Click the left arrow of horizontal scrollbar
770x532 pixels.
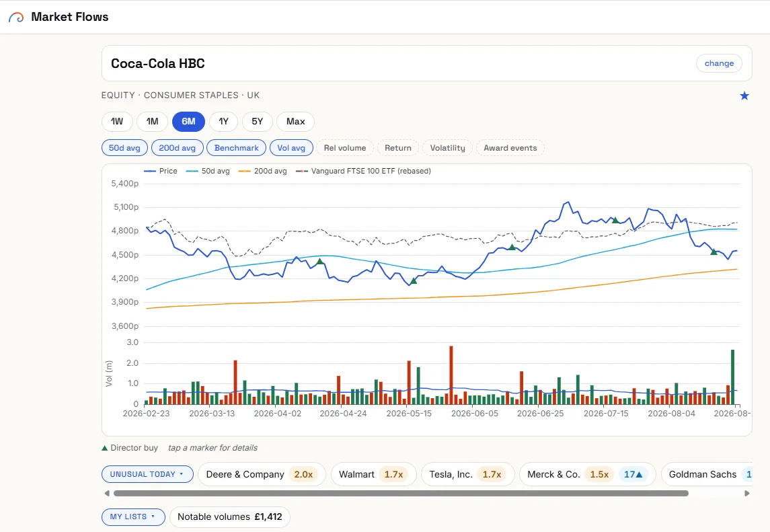(106, 493)
